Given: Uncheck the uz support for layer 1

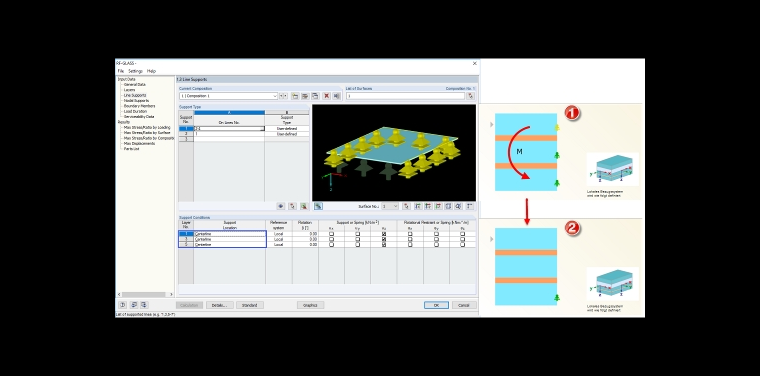Looking at the screenshot, I should point(384,234).
